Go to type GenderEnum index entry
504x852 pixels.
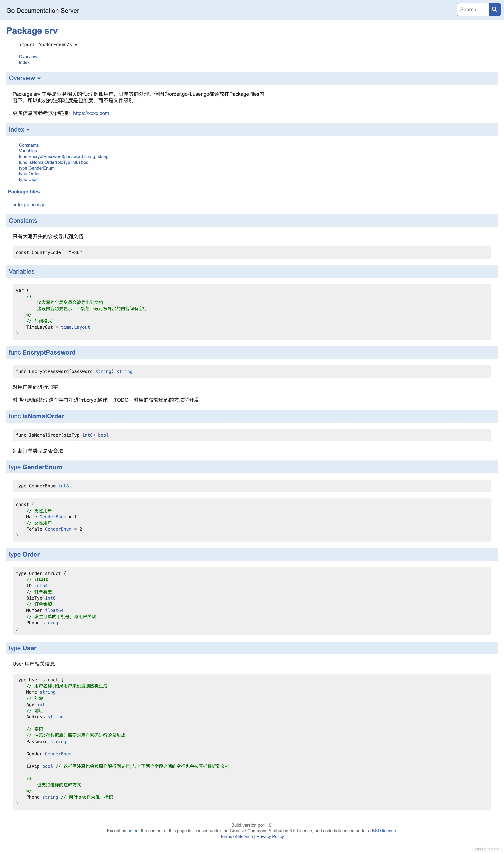(x=37, y=168)
